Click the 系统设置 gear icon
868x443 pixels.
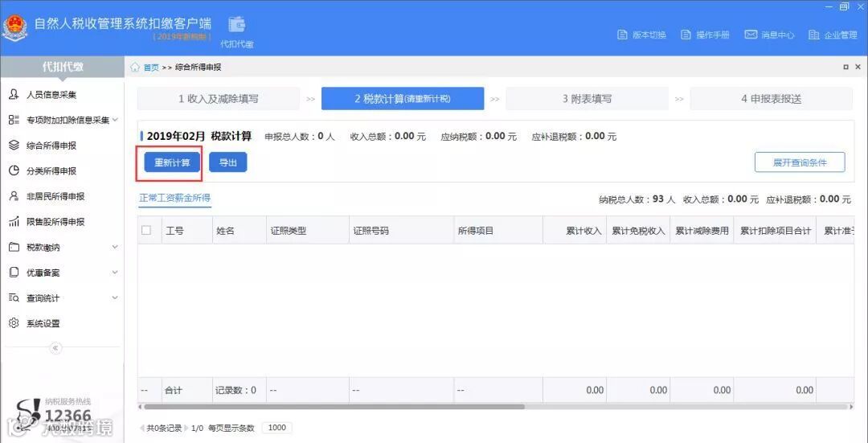(14, 323)
